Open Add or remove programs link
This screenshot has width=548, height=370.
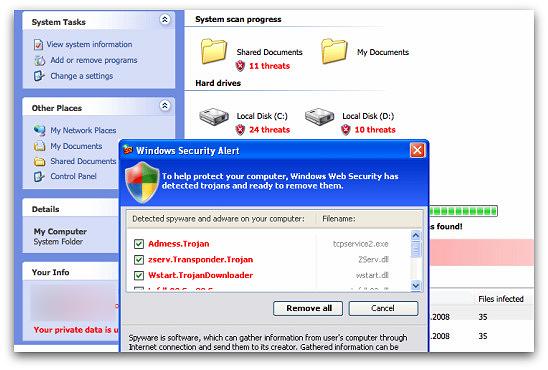pyautogui.click(x=94, y=60)
